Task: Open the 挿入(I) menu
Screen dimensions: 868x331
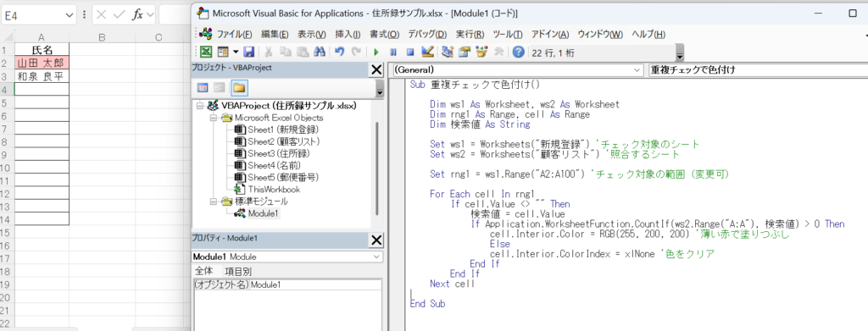Action: (348, 34)
